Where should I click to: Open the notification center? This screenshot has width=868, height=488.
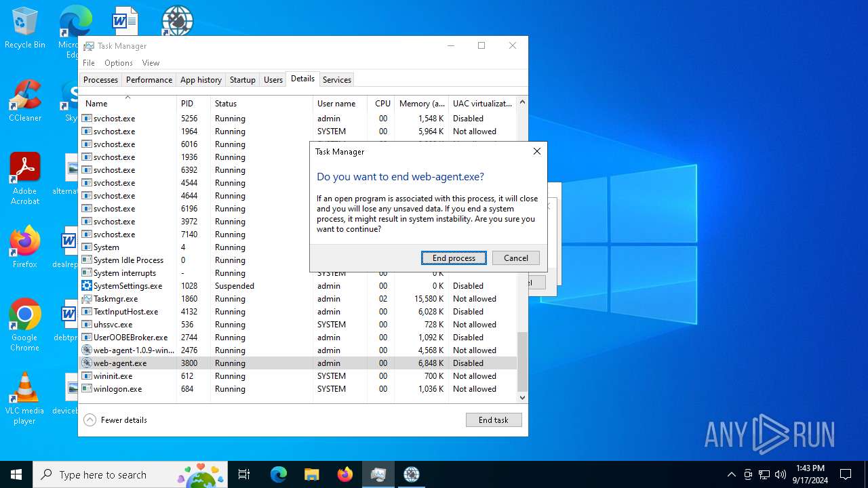pos(846,474)
